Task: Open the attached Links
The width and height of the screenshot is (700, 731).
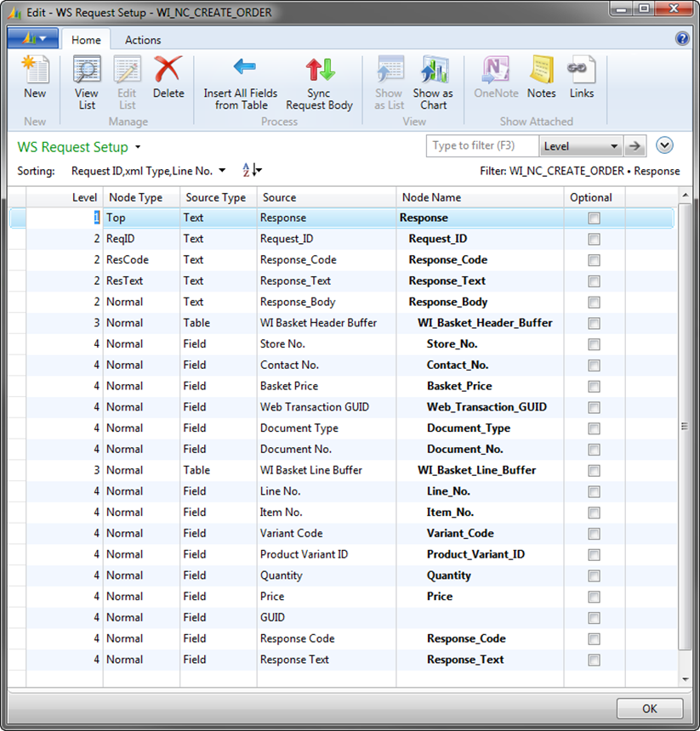Action: coord(582,77)
